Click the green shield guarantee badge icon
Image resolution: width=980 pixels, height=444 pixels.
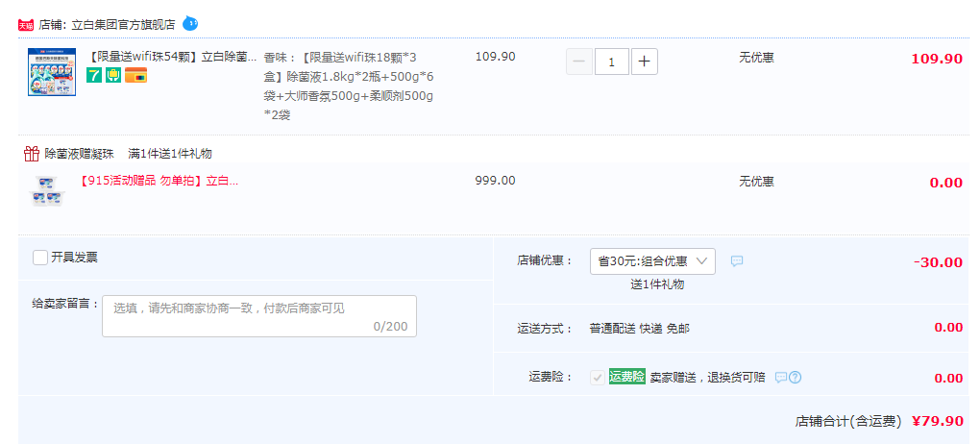tap(113, 75)
